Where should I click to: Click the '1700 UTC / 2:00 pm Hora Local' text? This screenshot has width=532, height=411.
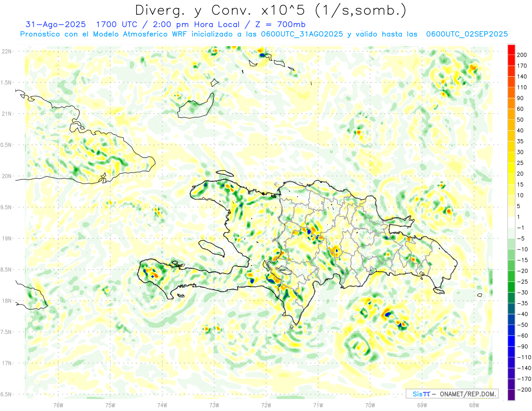169,24
